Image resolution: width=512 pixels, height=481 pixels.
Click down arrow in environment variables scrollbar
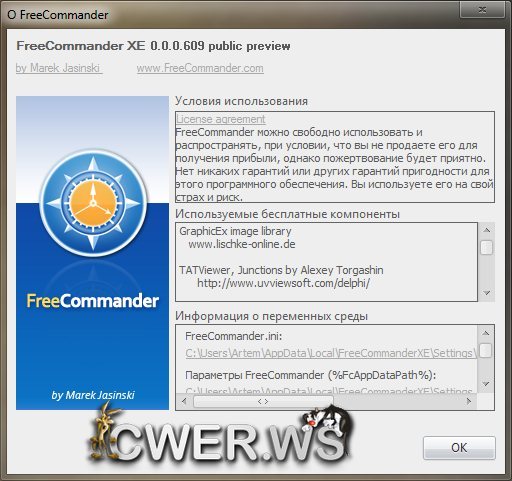tap(486, 384)
